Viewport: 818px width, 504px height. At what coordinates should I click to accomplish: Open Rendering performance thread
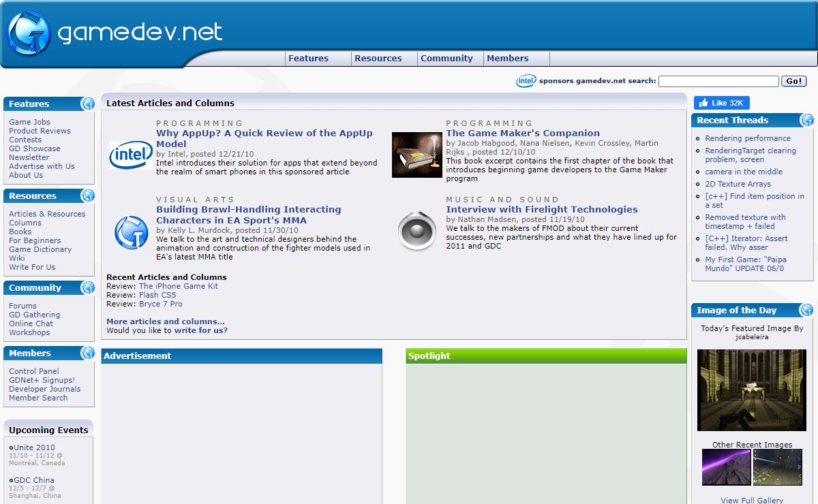click(748, 138)
